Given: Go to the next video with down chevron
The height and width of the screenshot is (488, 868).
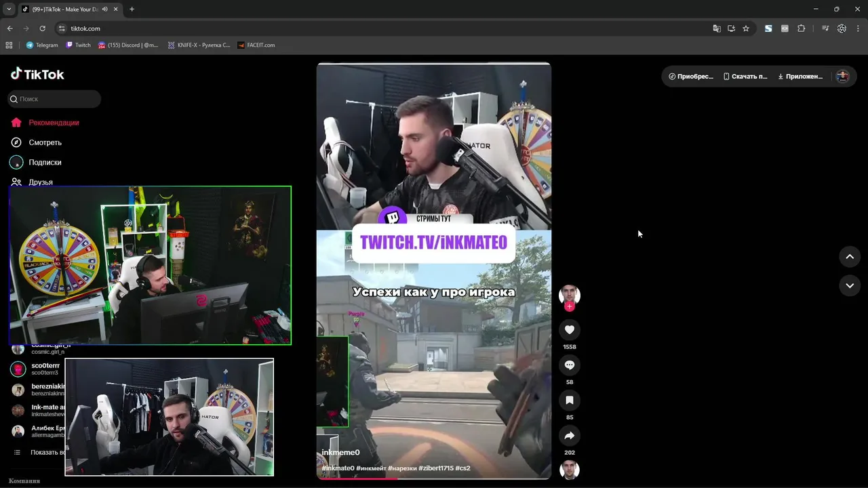Looking at the screenshot, I should pos(850,285).
